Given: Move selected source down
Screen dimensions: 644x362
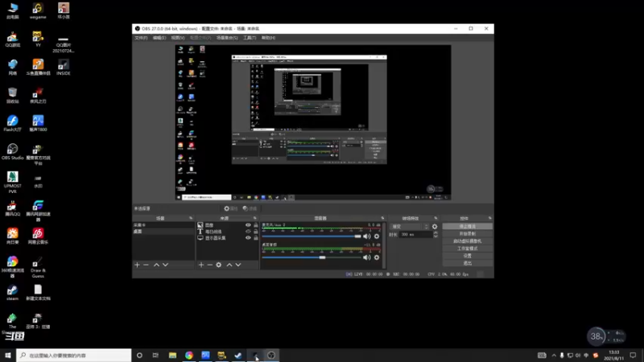Looking at the screenshot, I should click(x=238, y=265).
